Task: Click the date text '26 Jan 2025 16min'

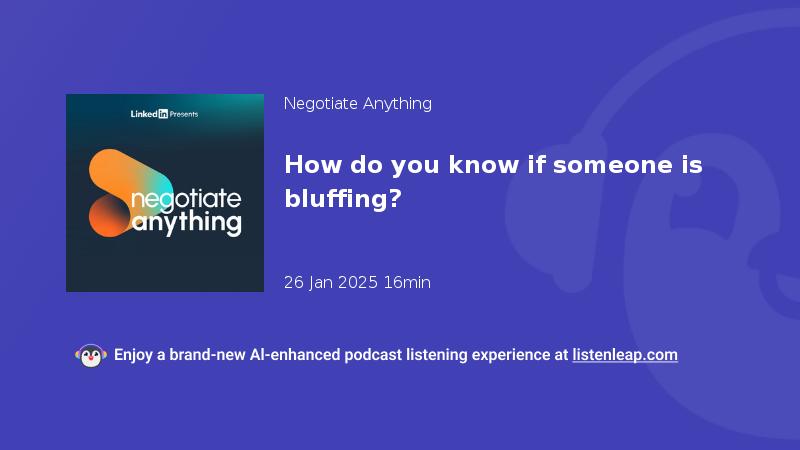Action: pos(357,282)
